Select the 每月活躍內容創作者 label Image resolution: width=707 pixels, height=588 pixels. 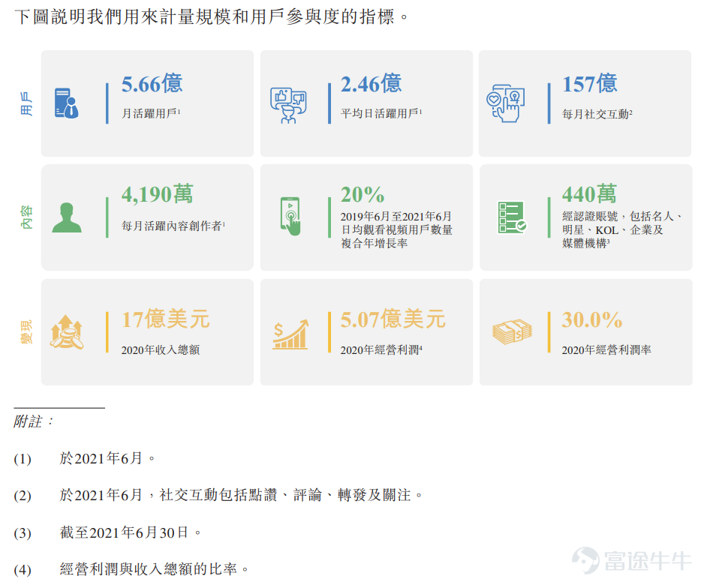[173, 225]
